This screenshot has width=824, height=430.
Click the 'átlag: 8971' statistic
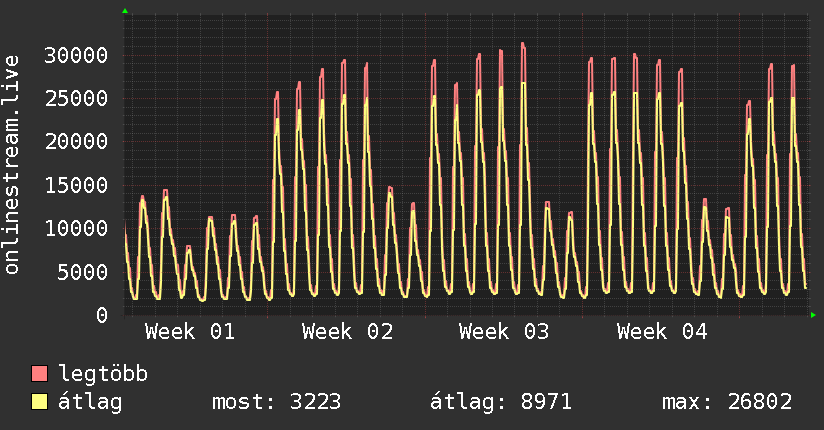click(x=501, y=402)
